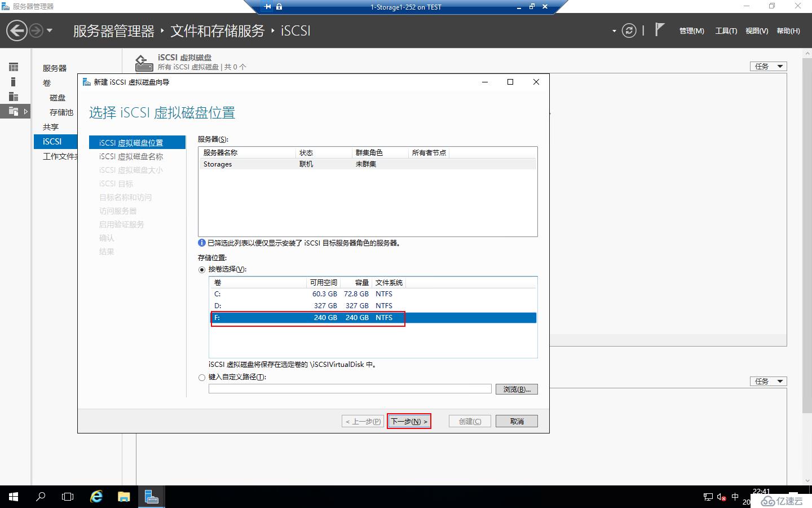Click 所有者节点 column header

429,153
